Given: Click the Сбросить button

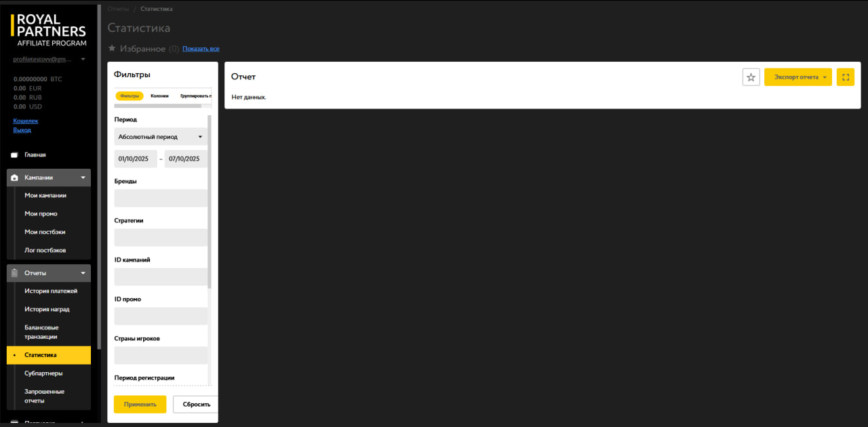Looking at the screenshot, I should tap(195, 405).
